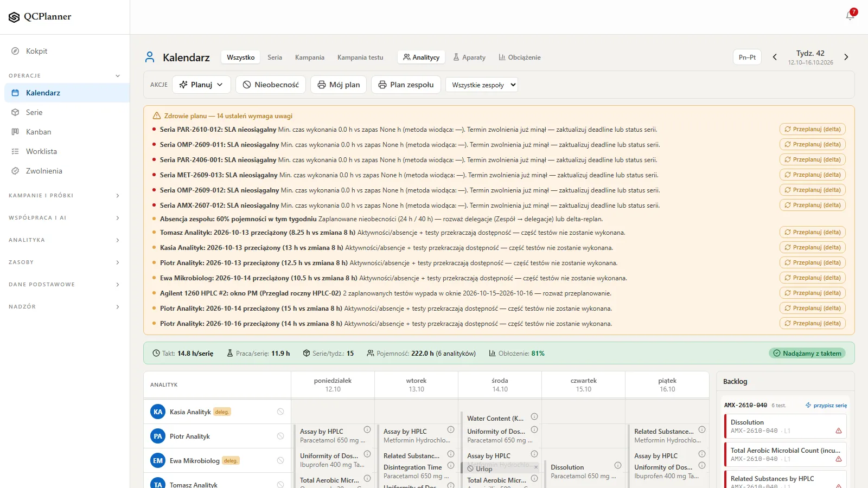The width and height of the screenshot is (868, 488).
Task: Click the Nadążamy z taktem status badge
Action: point(807,353)
